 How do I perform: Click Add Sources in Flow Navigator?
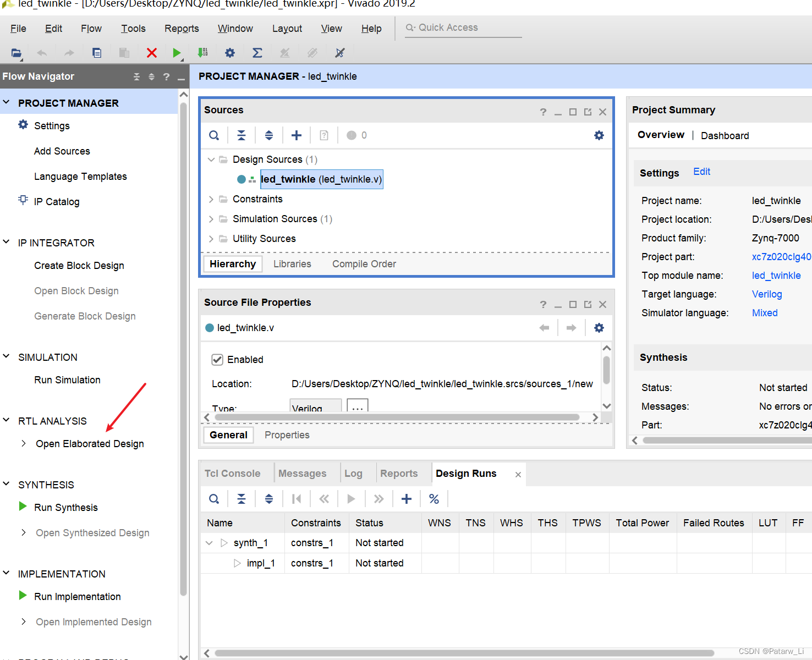coord(62,151)
